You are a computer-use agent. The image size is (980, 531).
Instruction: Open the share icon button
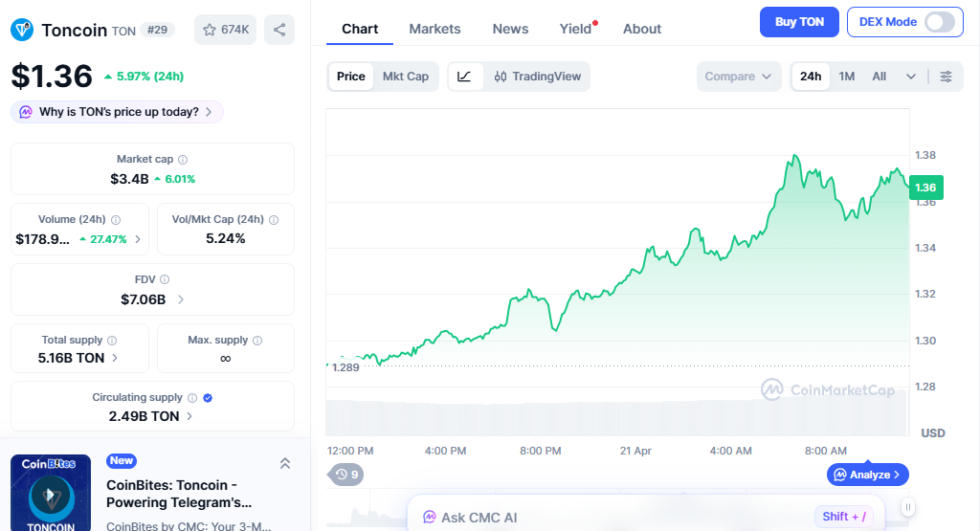pos(279,30)
